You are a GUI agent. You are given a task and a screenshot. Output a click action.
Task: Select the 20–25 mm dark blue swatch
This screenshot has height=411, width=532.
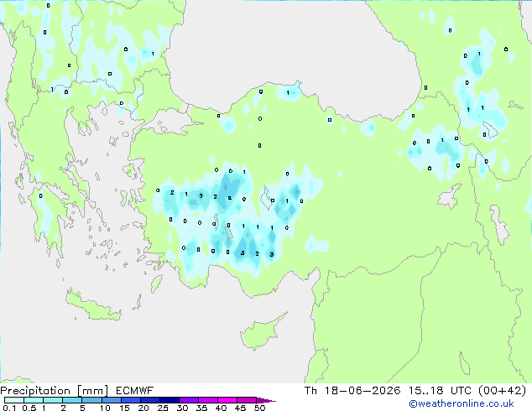[149, 400]
